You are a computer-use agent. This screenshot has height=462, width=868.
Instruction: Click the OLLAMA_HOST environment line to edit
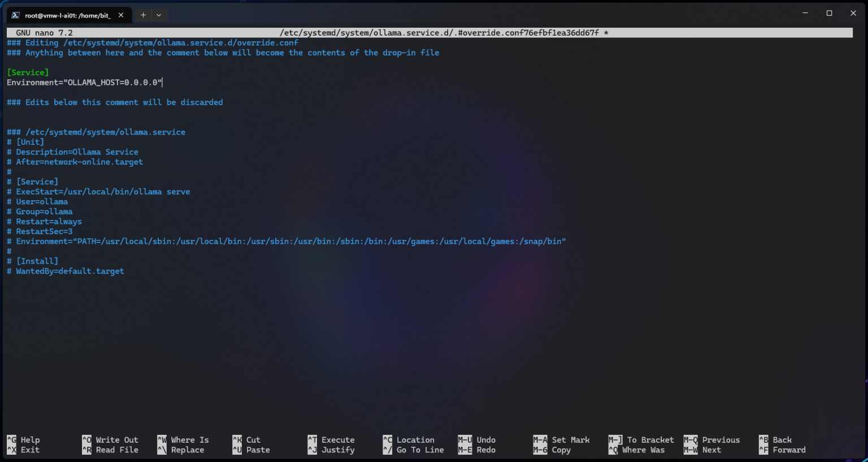pyautogui.click(x=84, y=82)
